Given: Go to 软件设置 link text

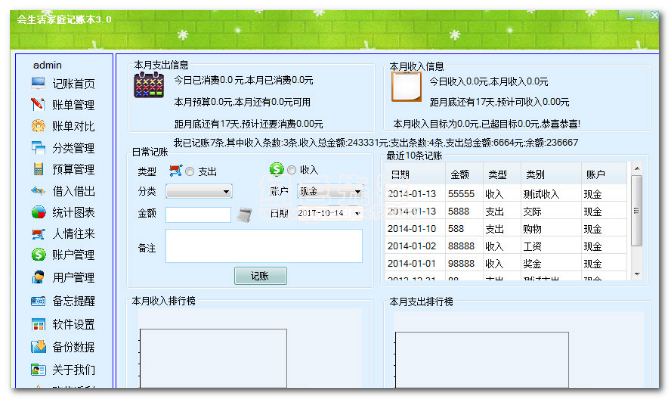Looking at the screenshot, I should pos(73,324).
